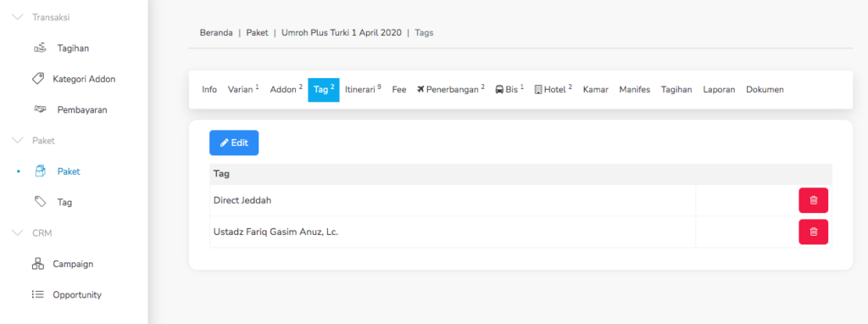Open Kategori Addon label in sidebar

click(84, 79)
